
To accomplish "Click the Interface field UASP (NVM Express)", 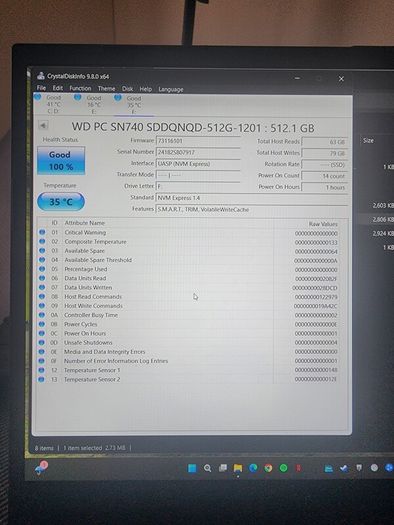I will point(198,164).
